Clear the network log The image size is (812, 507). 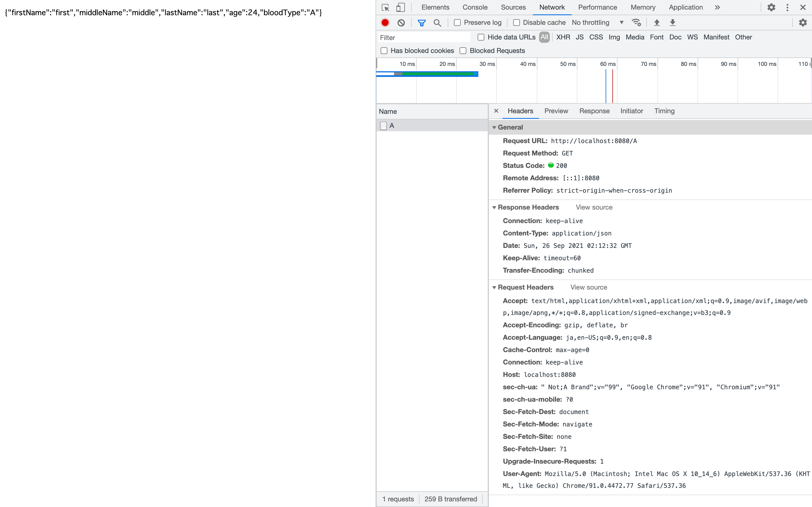point(401,23)
